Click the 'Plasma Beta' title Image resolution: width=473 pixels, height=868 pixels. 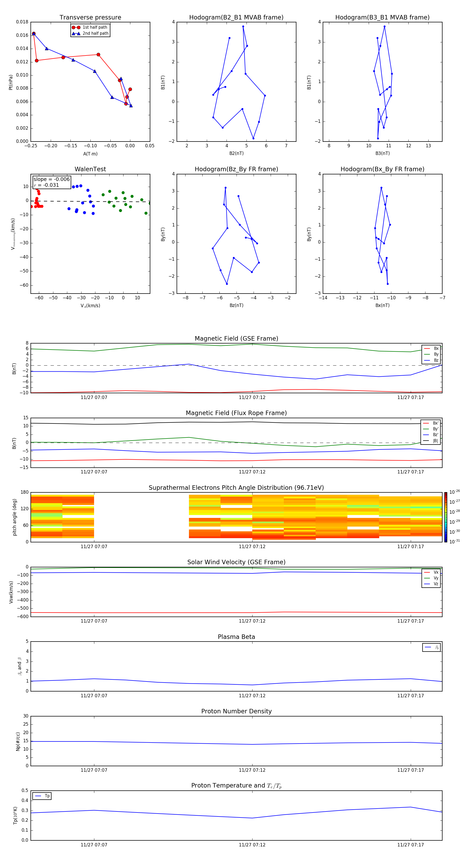(236, 637)
